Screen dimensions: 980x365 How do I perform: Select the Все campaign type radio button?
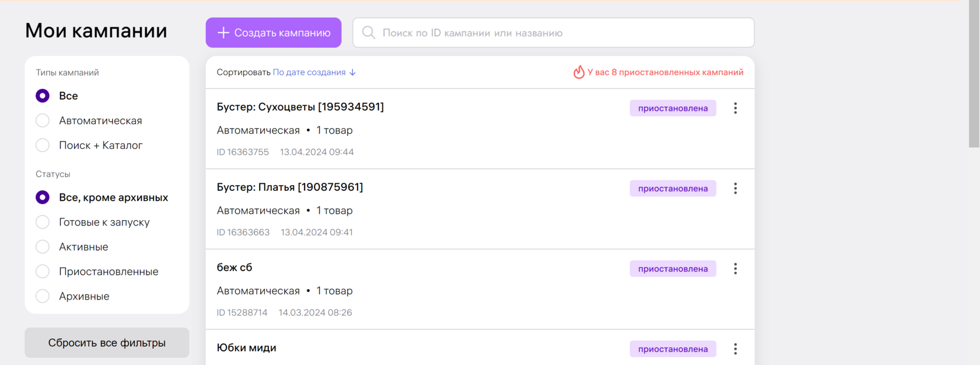[x=43, y=96]
